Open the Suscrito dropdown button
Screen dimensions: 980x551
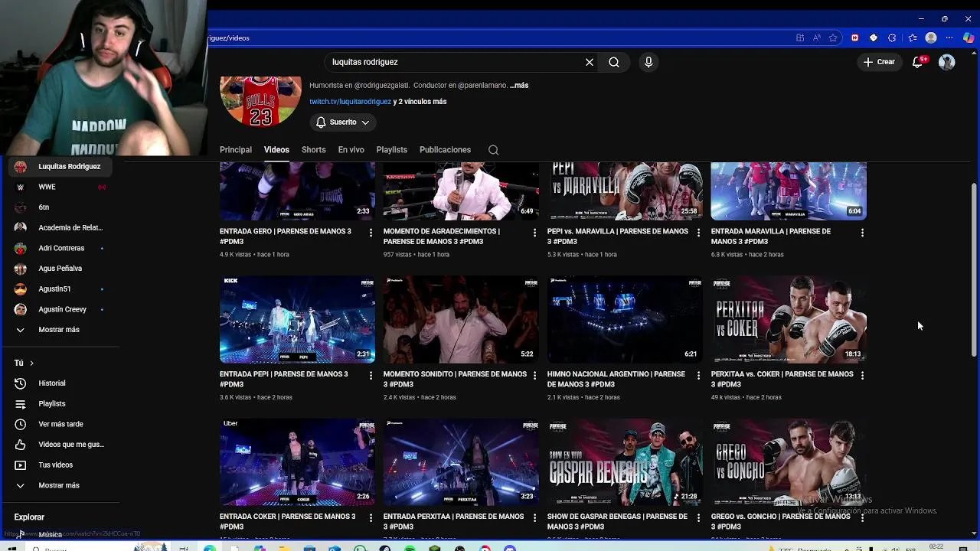point(343,122)
